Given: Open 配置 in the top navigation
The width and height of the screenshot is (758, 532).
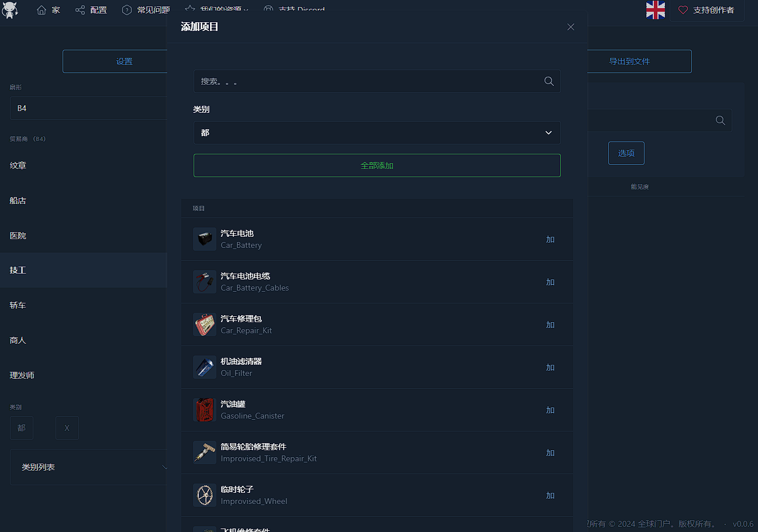Looking at the screenshot, I should (91, 10).
